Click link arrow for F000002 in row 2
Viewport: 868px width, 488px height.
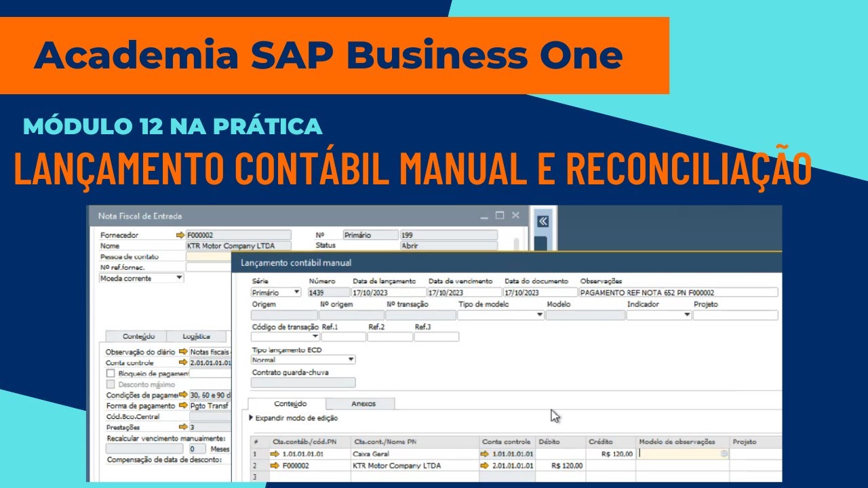[275, 466]
